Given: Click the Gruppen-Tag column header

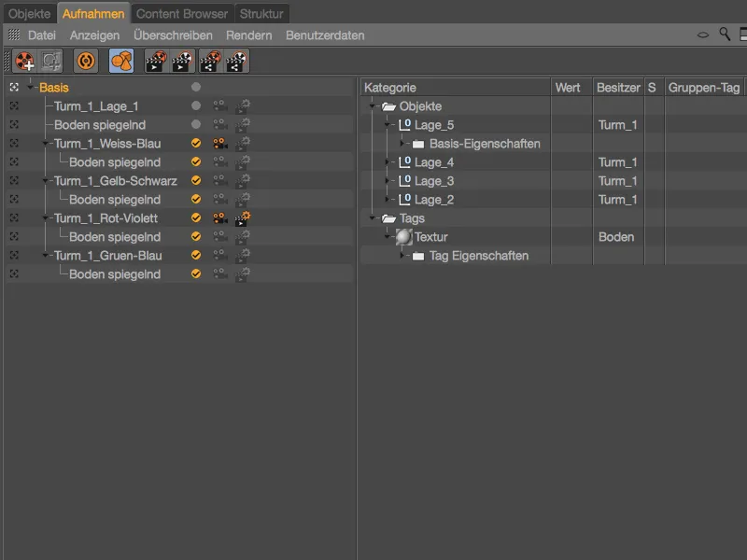Looking at the screenshot, I should (704, 87).
